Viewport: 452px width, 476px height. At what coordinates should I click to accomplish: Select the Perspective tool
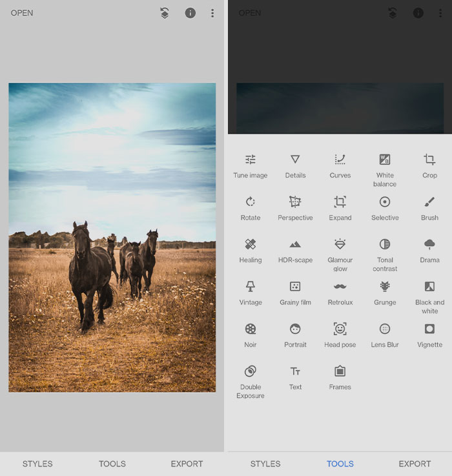295,208
